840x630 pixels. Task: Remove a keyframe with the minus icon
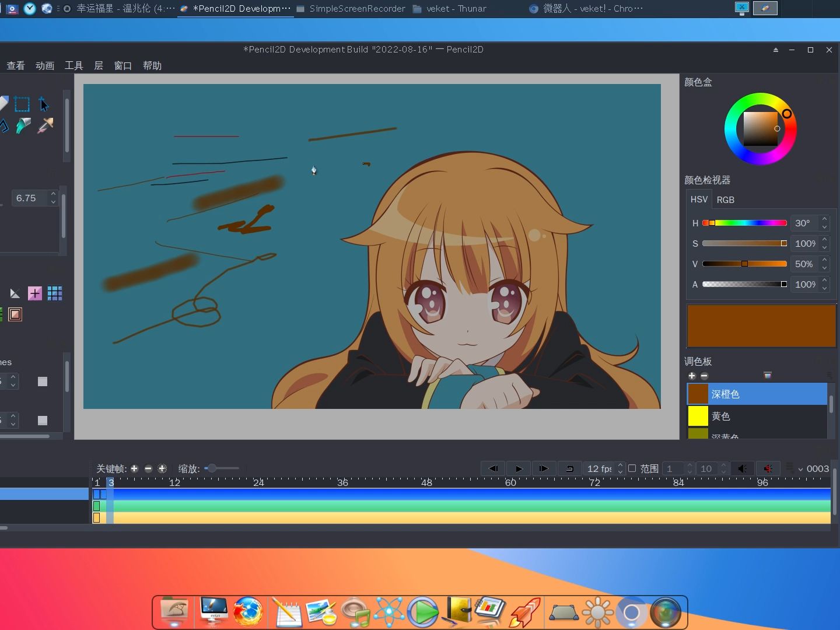(148, 468)
